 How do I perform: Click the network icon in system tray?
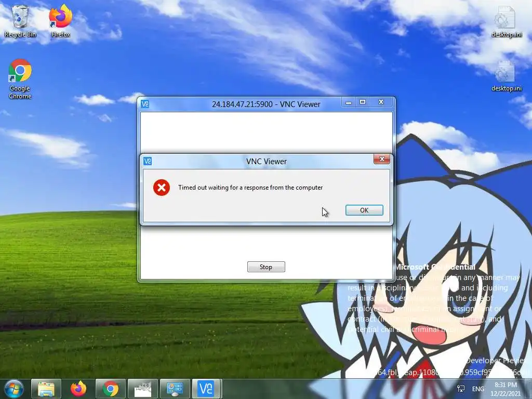(x=461, y=389)
